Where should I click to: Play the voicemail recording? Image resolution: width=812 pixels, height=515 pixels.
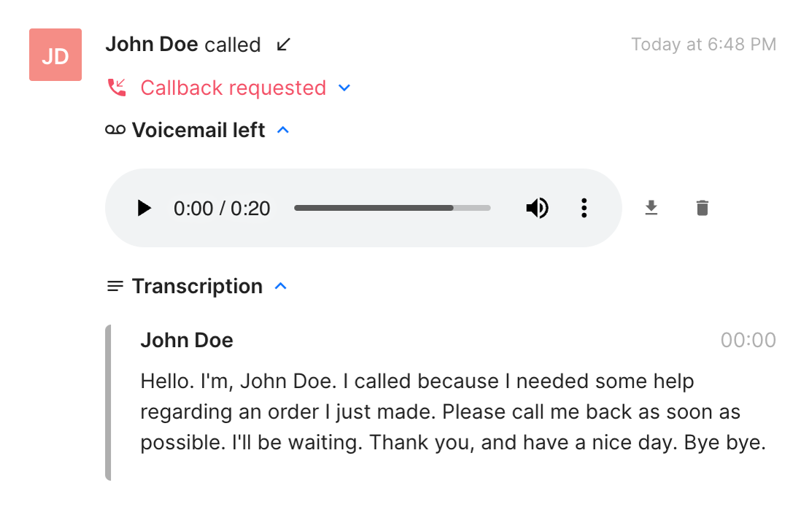(x=144, y=208)
